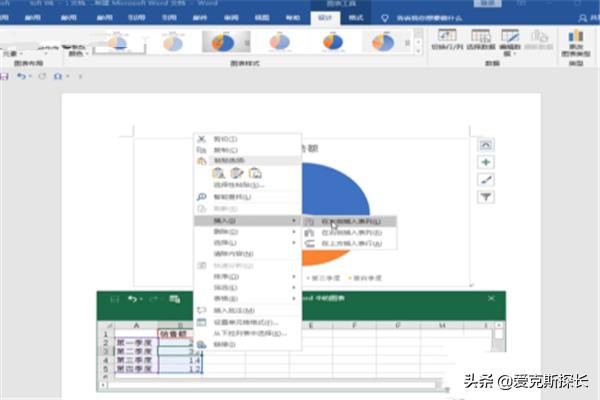Click Redo in Word quick access toolbar

coord(42,76)
